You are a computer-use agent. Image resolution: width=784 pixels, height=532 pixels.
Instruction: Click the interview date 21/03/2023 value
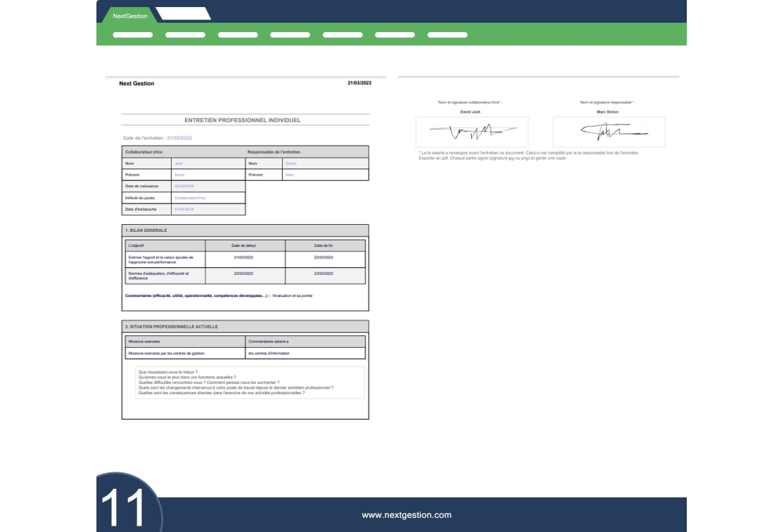pos(180,138)
